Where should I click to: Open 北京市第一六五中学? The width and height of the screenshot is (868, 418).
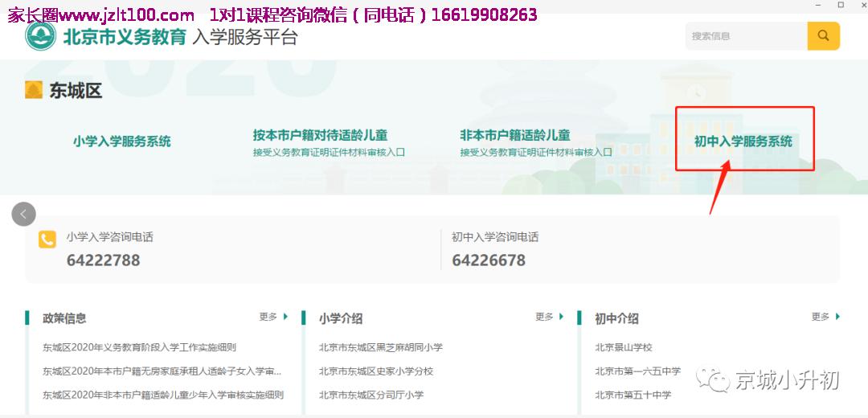click(x=637, y=371)
